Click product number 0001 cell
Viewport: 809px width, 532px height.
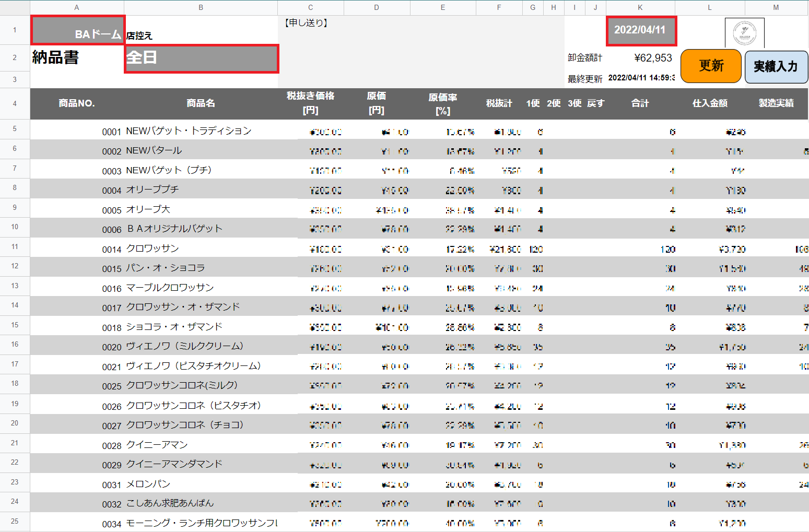[x=77, y=132]
